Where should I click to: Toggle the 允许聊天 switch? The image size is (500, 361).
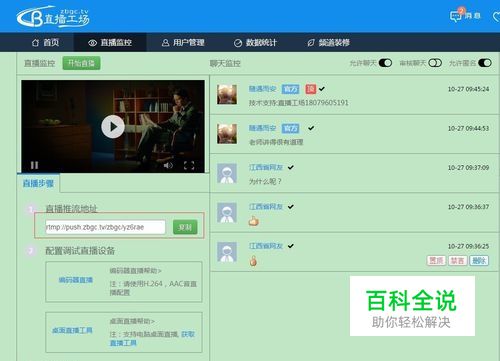[385, 63]
